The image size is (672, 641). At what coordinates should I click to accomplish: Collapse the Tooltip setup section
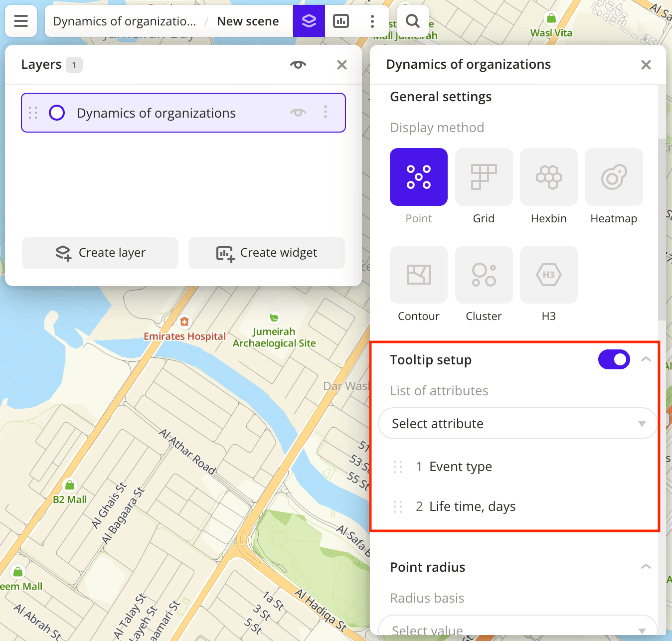pyautogui.click(x=646, y=359)
